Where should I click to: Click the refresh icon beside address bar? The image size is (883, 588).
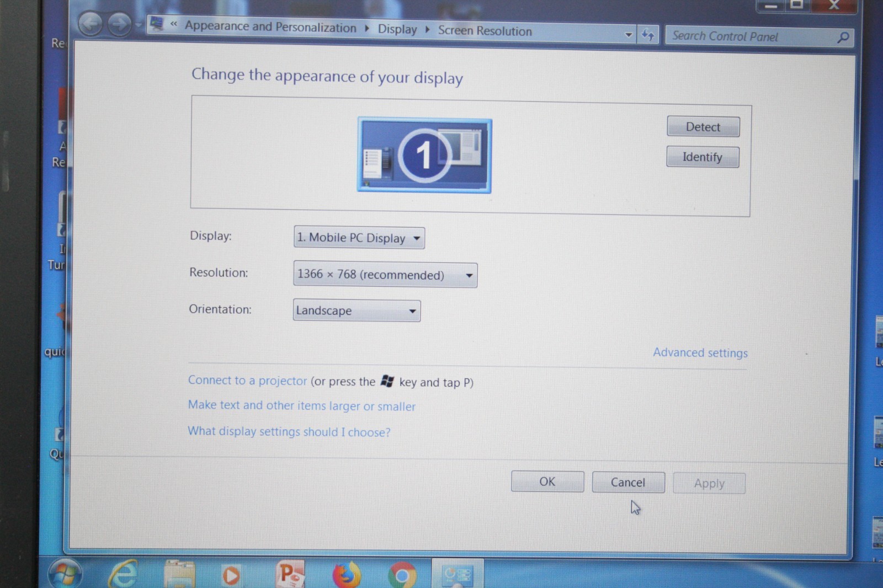tap(648, 35)
